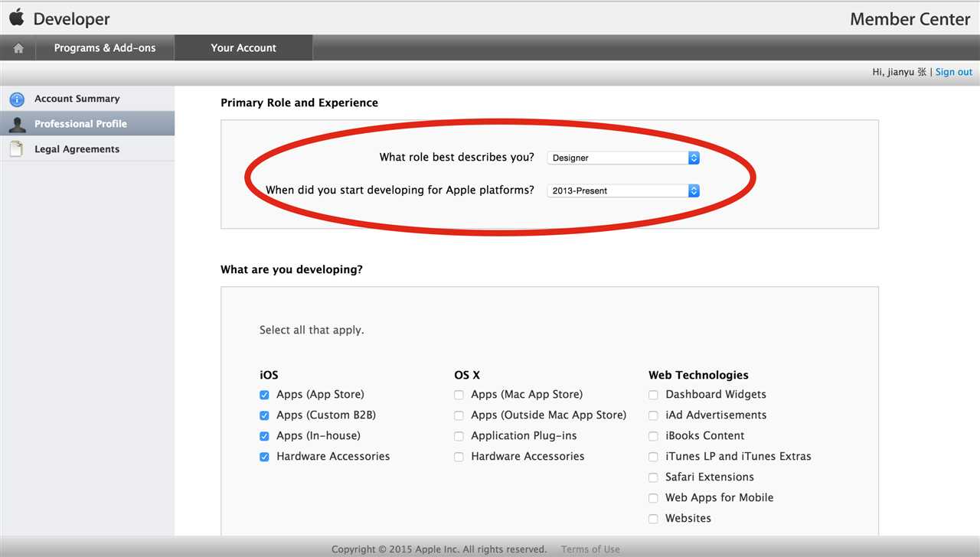Click the copyright 2015 Apple Inc. text
980x557 pixels.
click(439, 549)
